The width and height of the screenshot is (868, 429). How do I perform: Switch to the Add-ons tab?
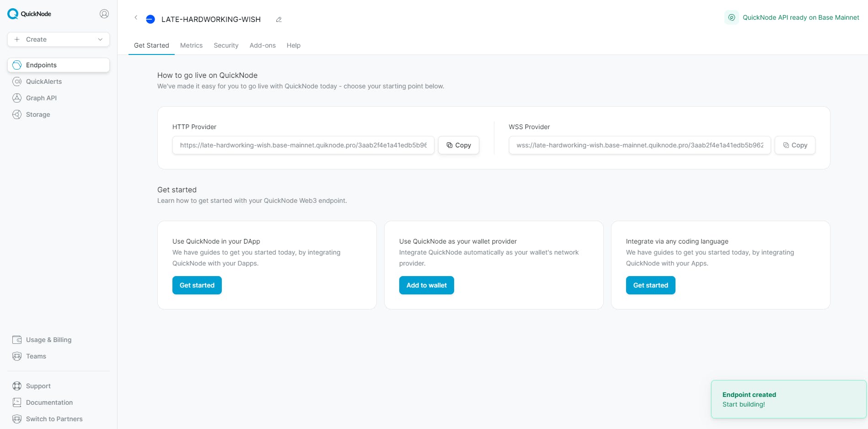263,45
